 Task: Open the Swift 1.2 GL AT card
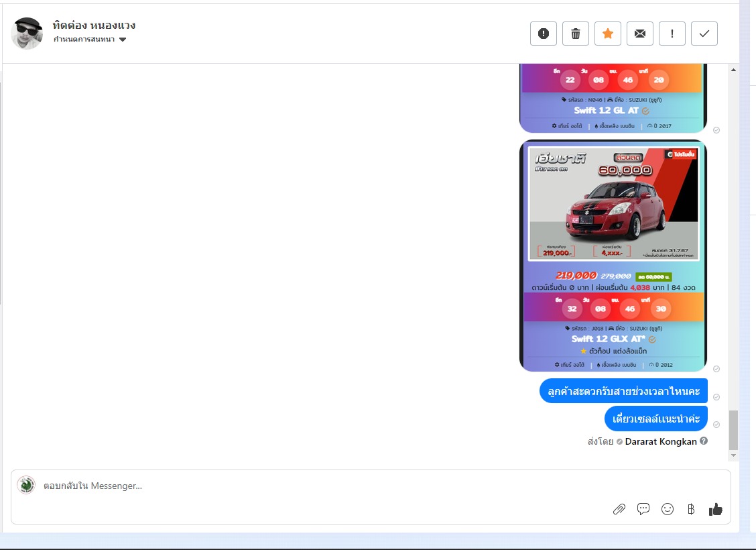point(613,98)
